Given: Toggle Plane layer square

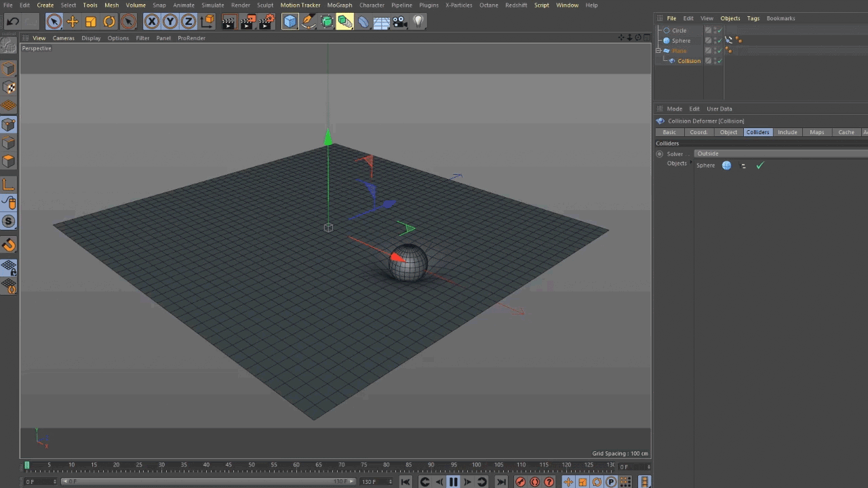Looking at the screenshot, I should pos(708,51).
